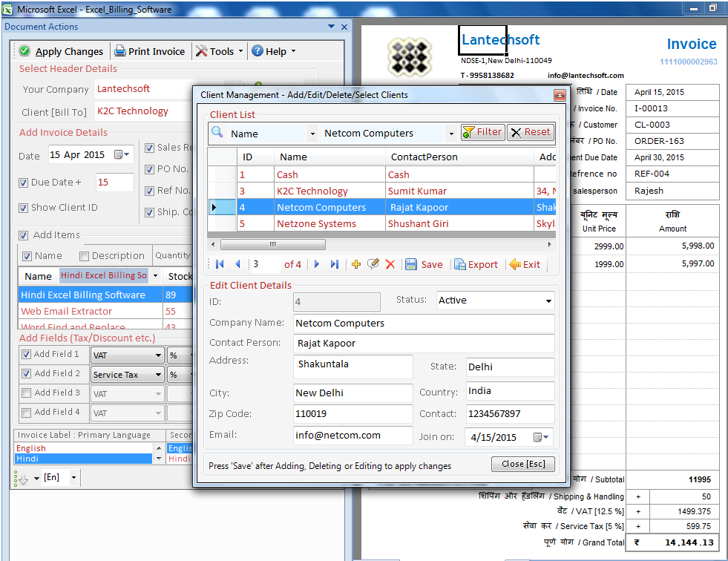This screenshot has height=561, width=728.
Task: Click the client list horizontal scrollbar
Action: [273, 244]
